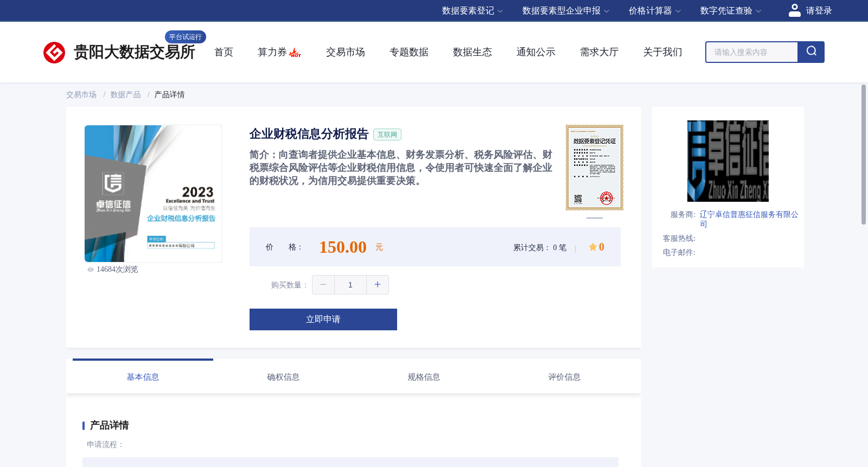
Task: Click the 贵阳大数据交易所 site title
Action: pyautogui.click(x=134, y=52)
